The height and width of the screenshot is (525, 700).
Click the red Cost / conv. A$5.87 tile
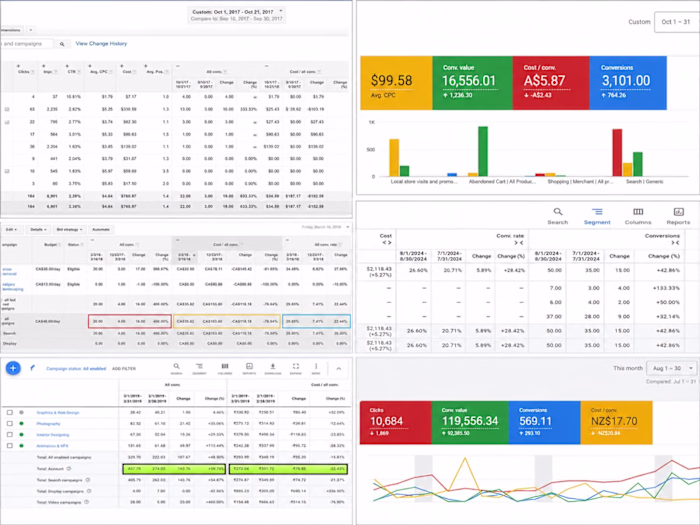[551, 83]
